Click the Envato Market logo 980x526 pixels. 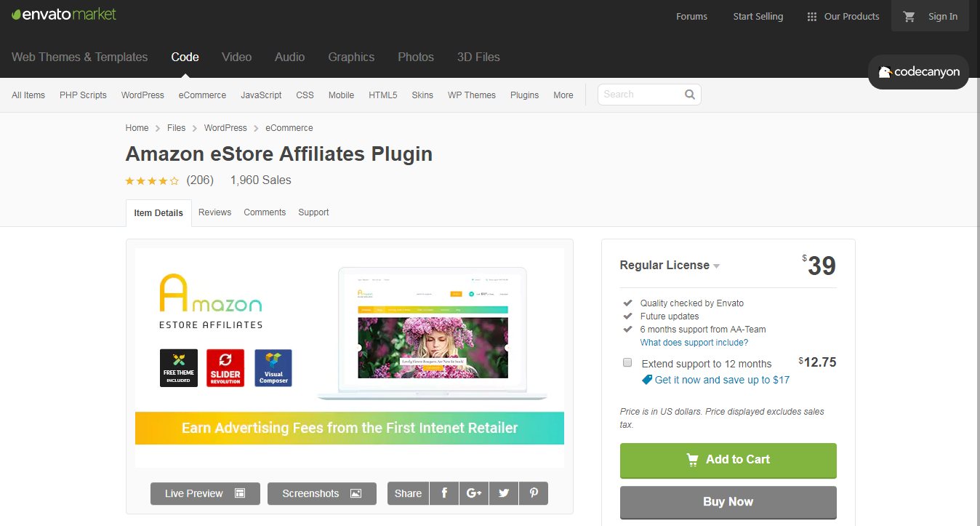(x=64, y=15)
